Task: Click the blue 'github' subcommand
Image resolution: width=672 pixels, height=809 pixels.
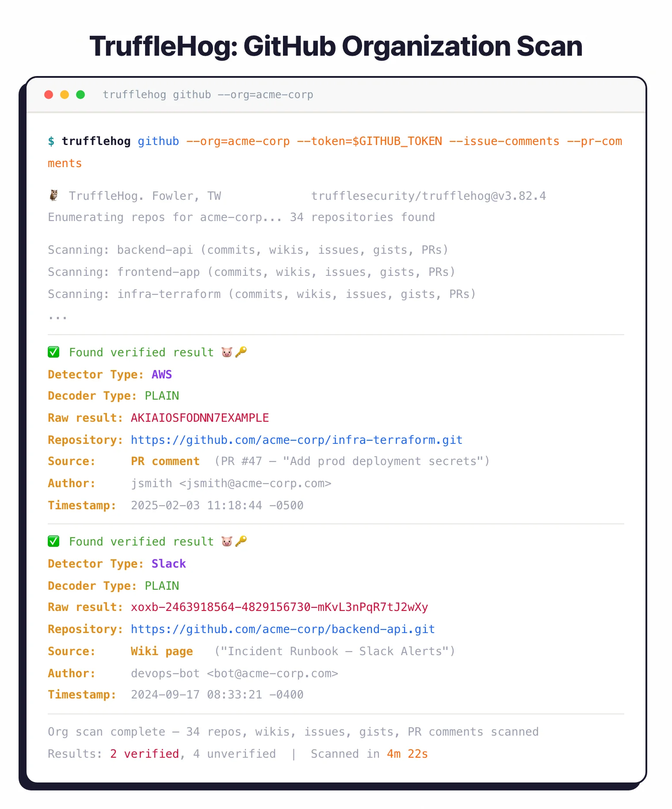Action: pyautogui.click(x=158, y=141)
